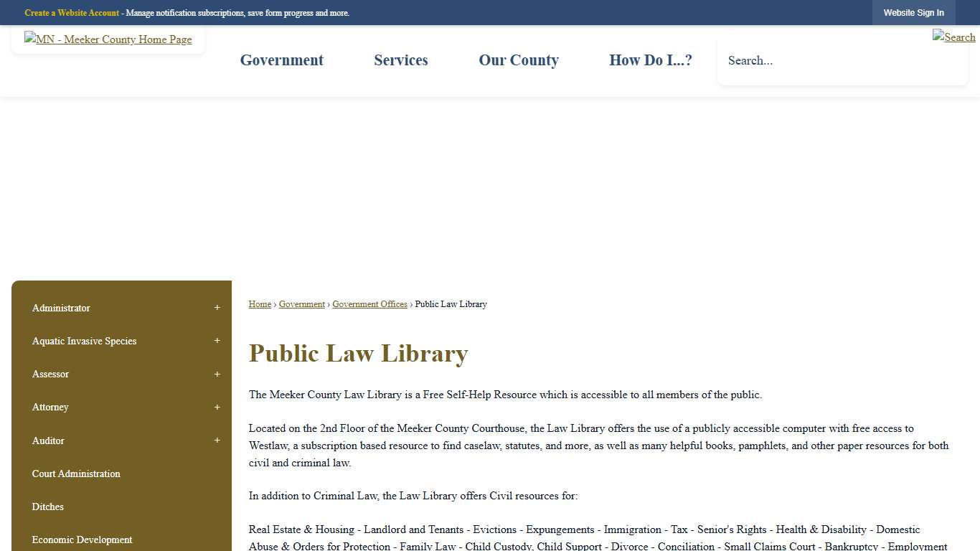Click Create a Website Account

click(71, 12)
